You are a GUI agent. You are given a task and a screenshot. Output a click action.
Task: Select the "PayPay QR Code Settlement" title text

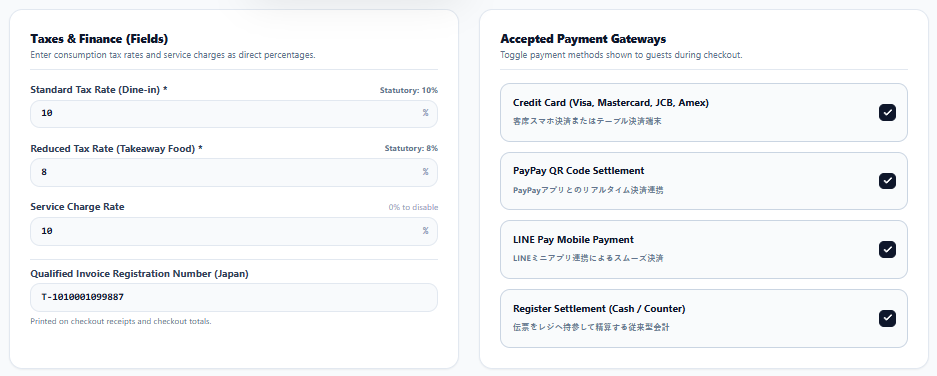(578, 171)
